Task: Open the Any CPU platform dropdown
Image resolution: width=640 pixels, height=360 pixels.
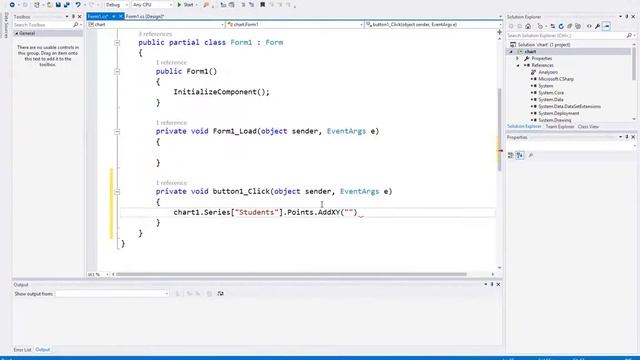Action: click(152, 5)
